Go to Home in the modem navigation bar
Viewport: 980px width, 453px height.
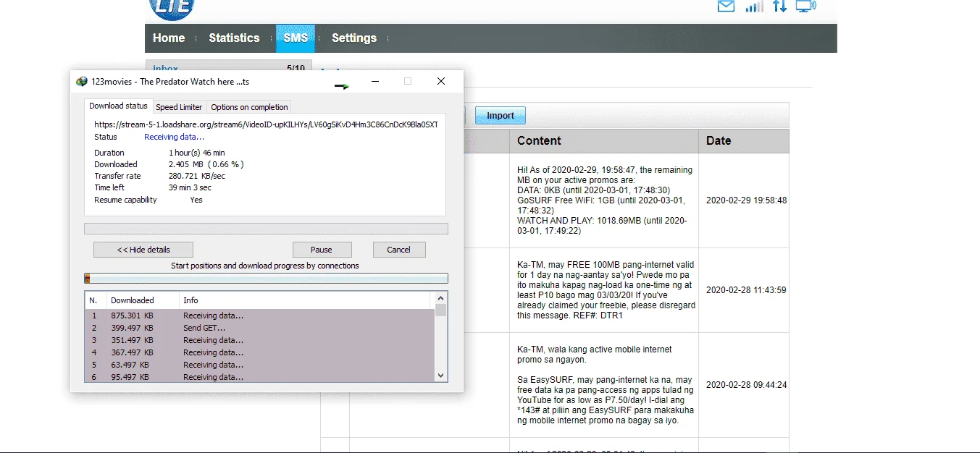click(x=169, y=38)
